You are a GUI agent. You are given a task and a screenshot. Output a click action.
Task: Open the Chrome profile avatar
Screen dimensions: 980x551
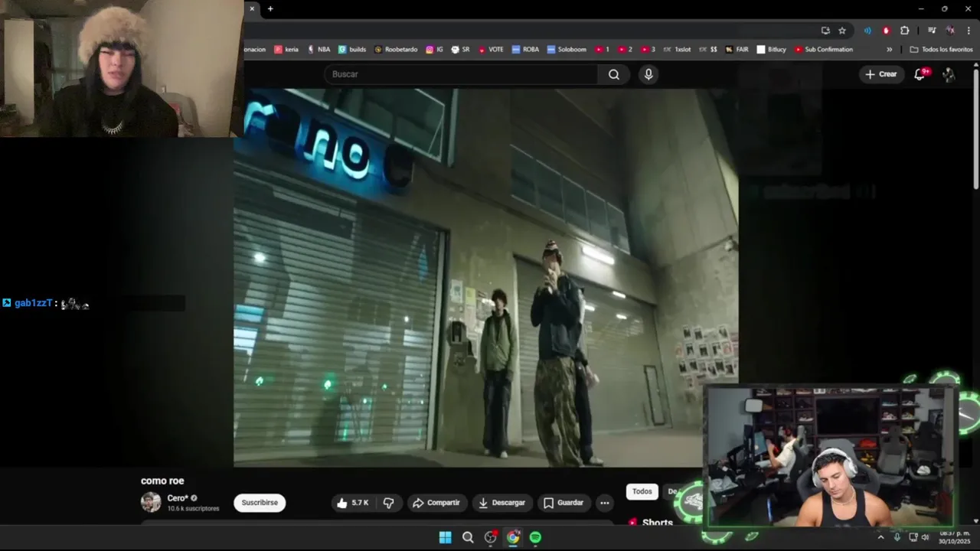950,31
